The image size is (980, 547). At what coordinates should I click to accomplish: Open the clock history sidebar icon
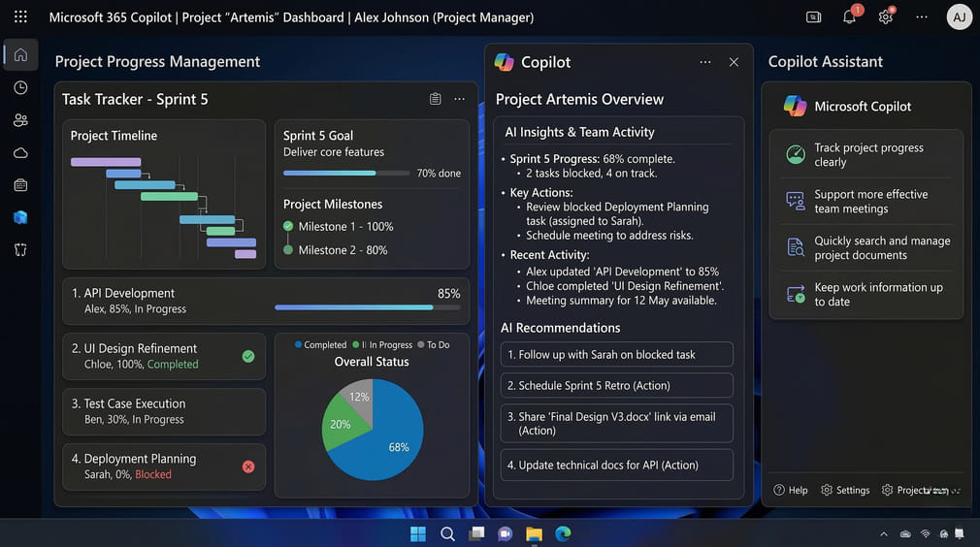click(20, 87)
